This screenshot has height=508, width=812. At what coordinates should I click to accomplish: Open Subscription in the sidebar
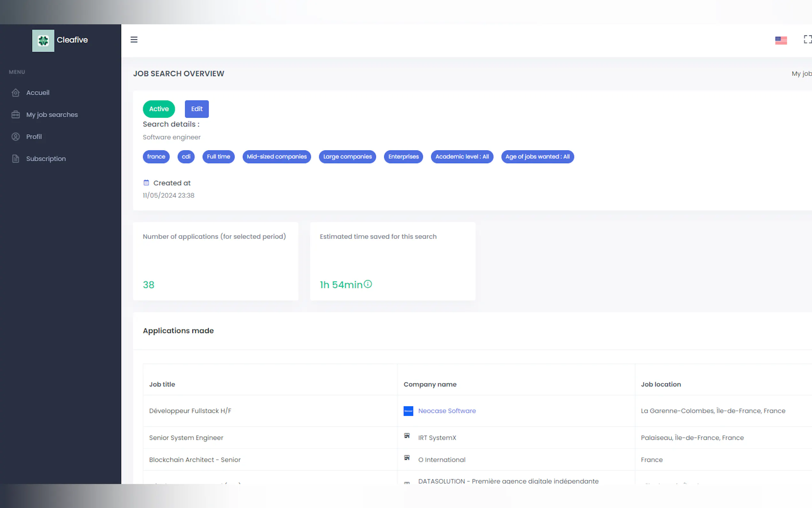coord(46,159)
